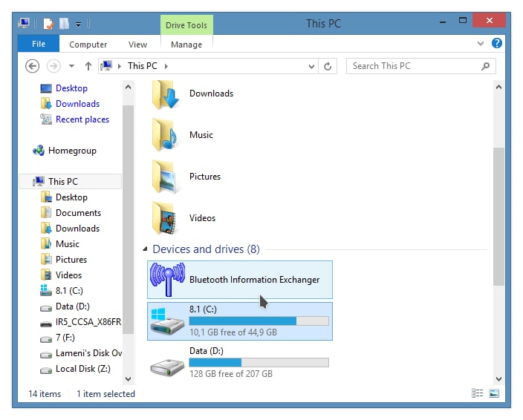Click the Videos folder icon in main pane
Image resolution: width=523 pixels, height=420 pixels.
pyautogui.click(x=164, y=218)
